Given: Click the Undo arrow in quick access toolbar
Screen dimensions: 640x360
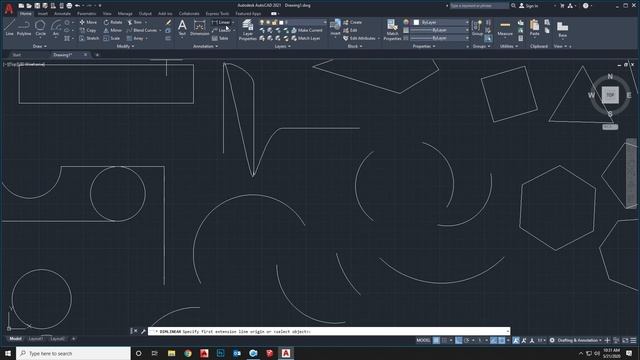Looking at the screenshot, I should [77, 6].
